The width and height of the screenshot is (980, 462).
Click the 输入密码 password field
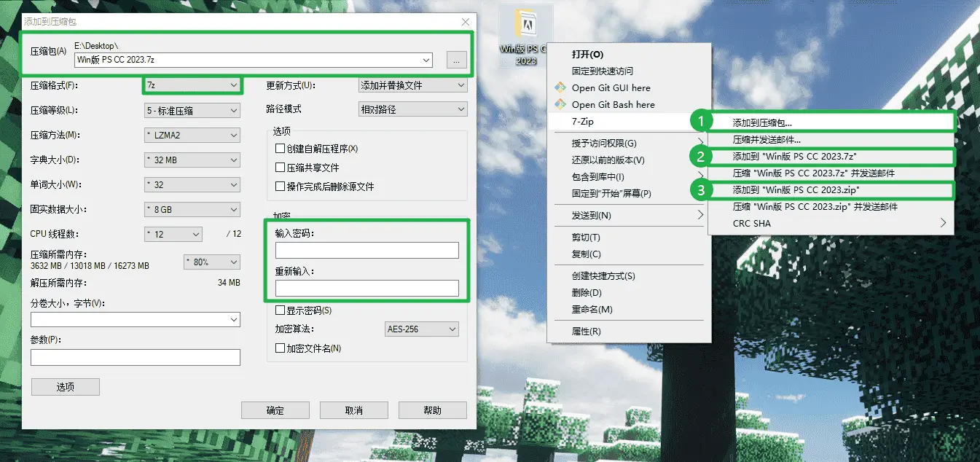tap(366, 251)
